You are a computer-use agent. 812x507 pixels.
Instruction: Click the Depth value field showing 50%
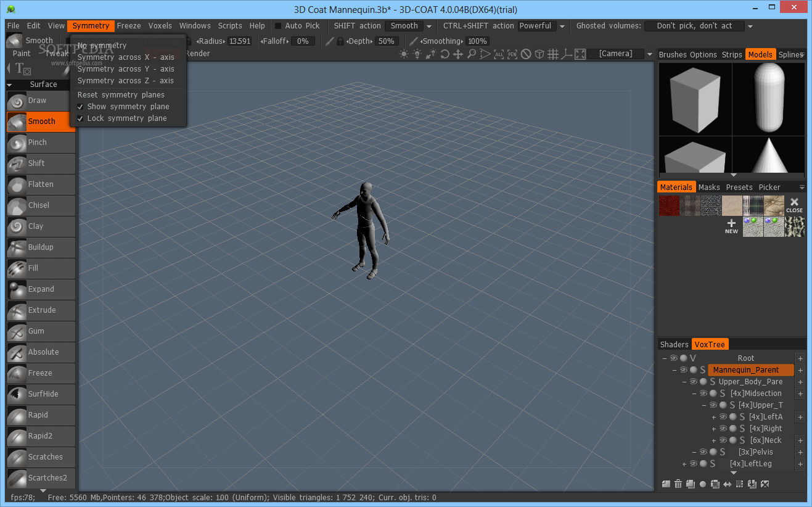coord(386,41)
